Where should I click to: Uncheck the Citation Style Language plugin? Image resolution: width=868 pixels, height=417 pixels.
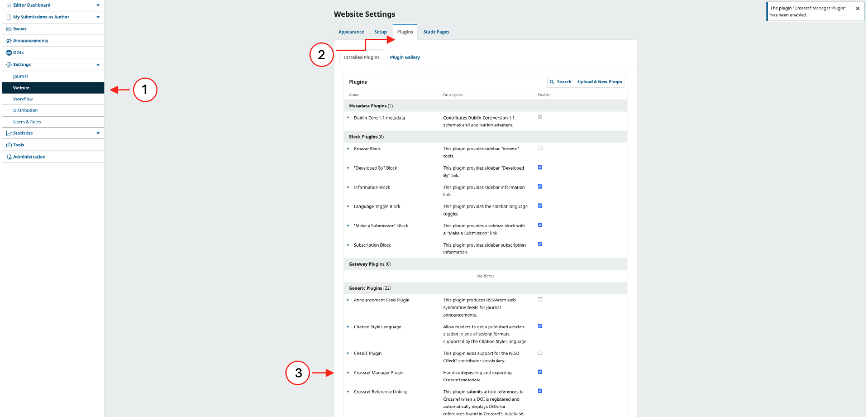(540, 326)
